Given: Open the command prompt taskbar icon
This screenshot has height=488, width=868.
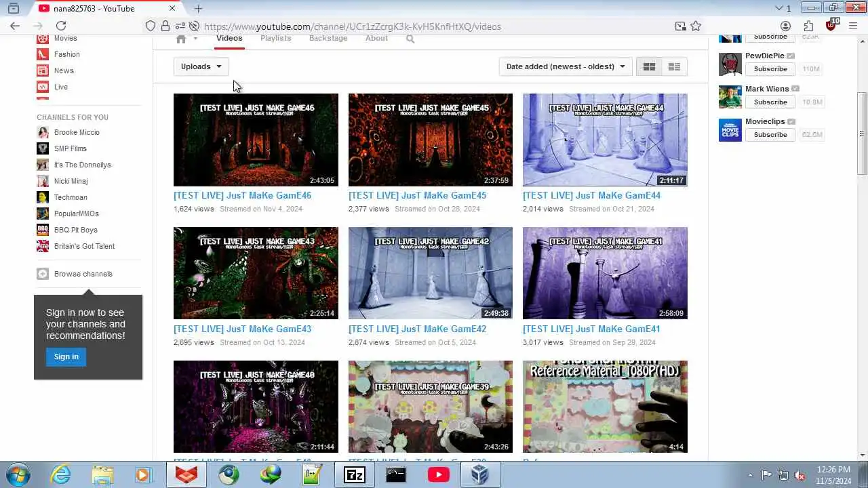Looking at the screenshot, I should (396, 474).
